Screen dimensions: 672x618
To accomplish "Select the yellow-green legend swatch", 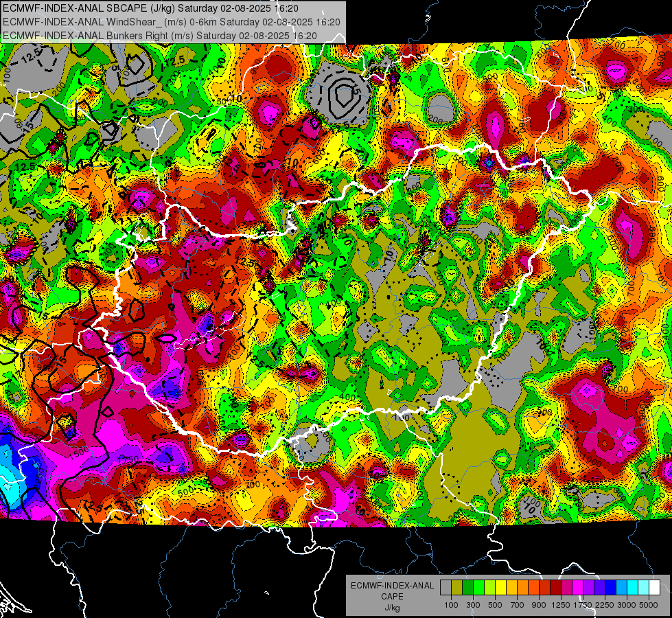I will pyautogui.click(x=489, y=588).
